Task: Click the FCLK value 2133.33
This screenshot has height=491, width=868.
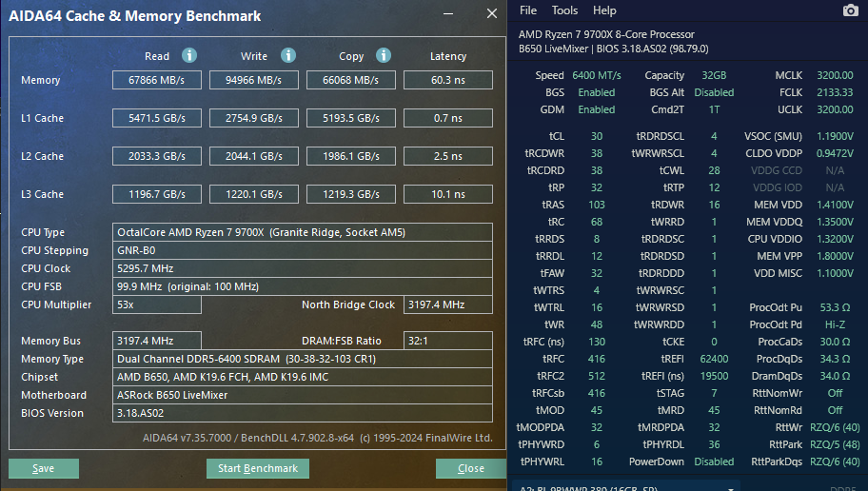Action: pyautogui.click(x=835, y=92)
